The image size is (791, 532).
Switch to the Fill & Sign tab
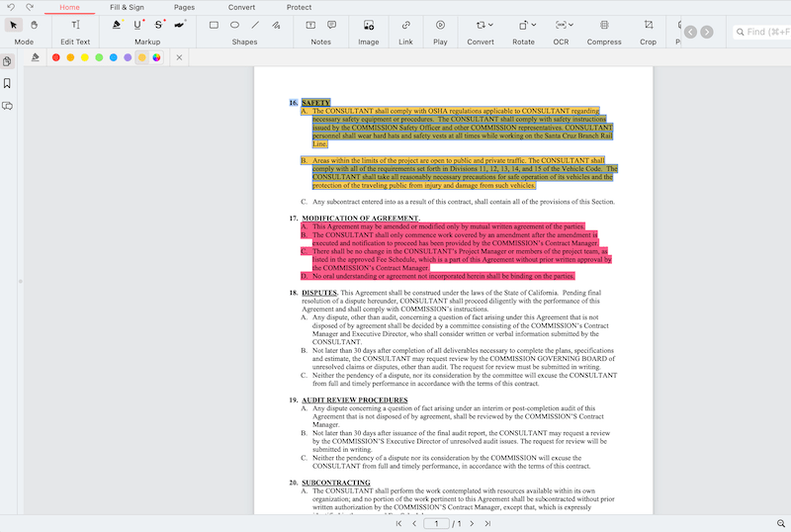[127, 7]
